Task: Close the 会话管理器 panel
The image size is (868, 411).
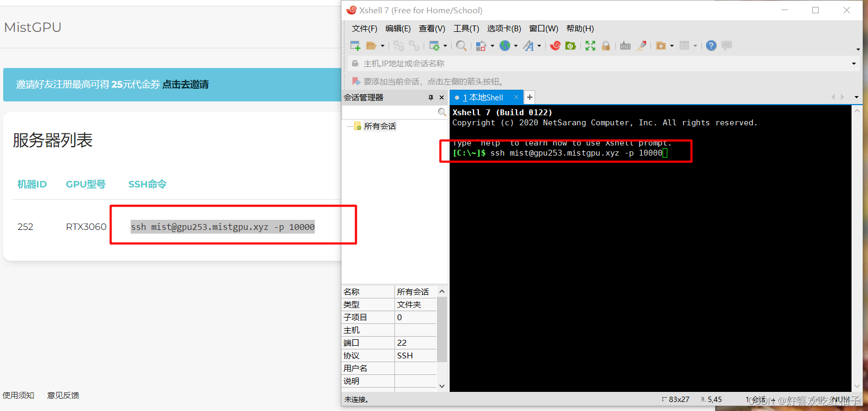Action: [x=442, y=98]
